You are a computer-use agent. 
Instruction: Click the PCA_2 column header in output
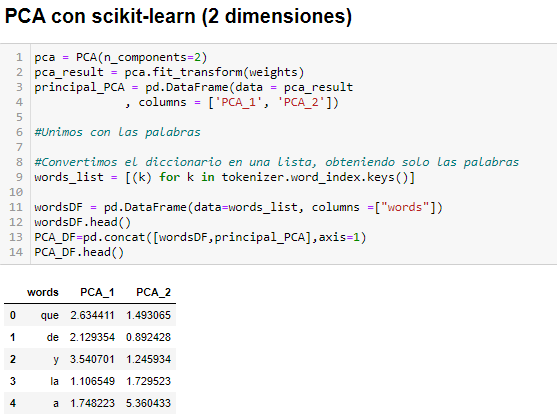pos(153,292)
